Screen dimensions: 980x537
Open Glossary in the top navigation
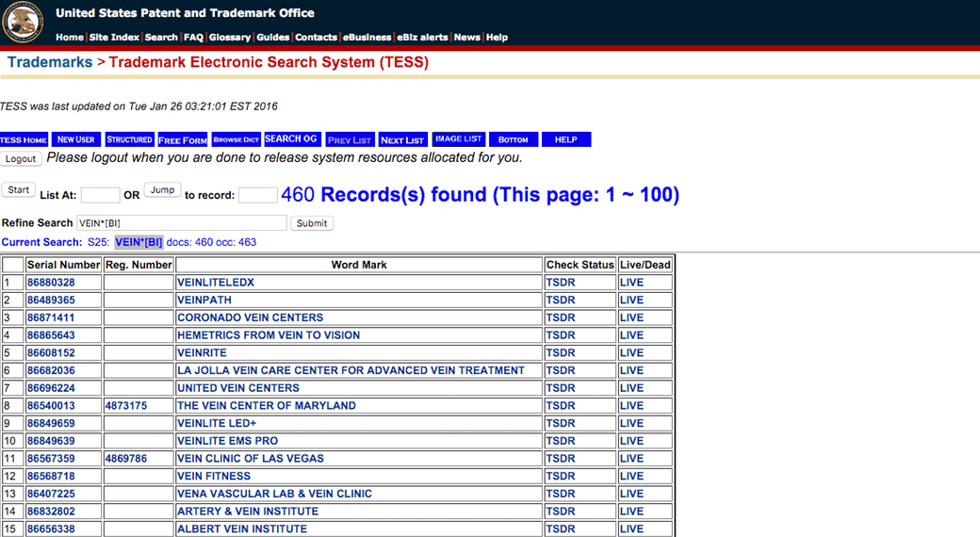[229, 37]
